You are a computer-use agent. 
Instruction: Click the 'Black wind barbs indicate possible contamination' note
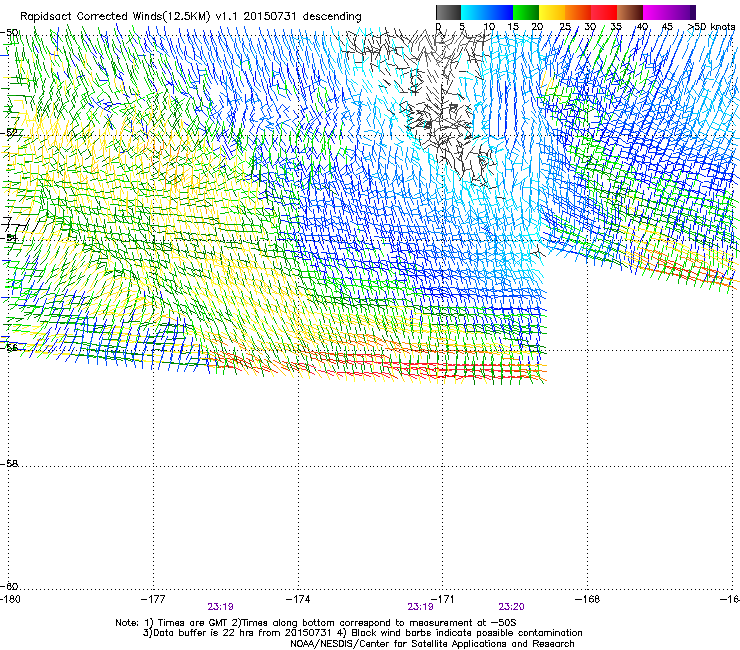461,633
